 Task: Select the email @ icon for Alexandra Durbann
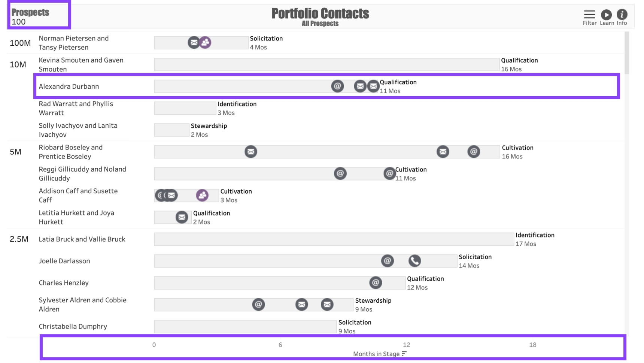point(337,86)
